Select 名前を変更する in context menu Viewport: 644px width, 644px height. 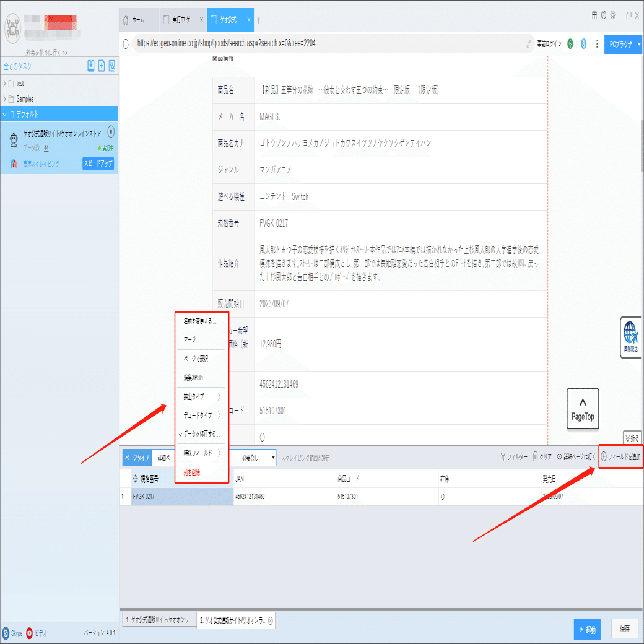(201, 321)
